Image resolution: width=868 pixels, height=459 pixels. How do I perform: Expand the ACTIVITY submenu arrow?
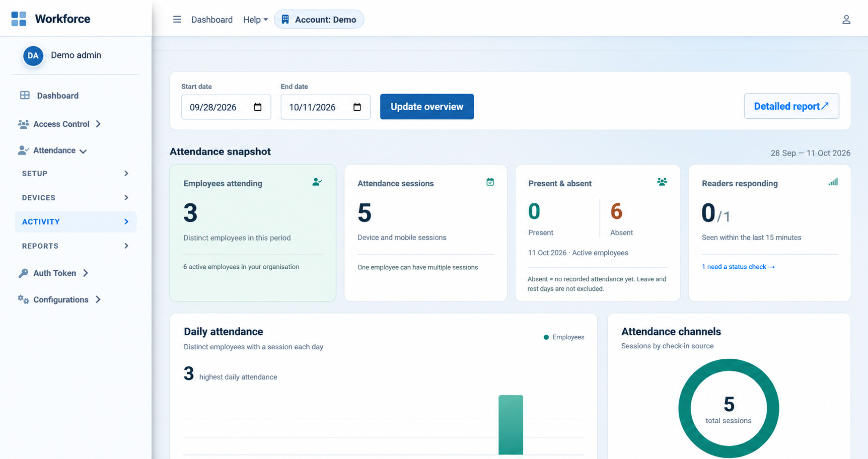pyautogui.click(x=126, y=221)
